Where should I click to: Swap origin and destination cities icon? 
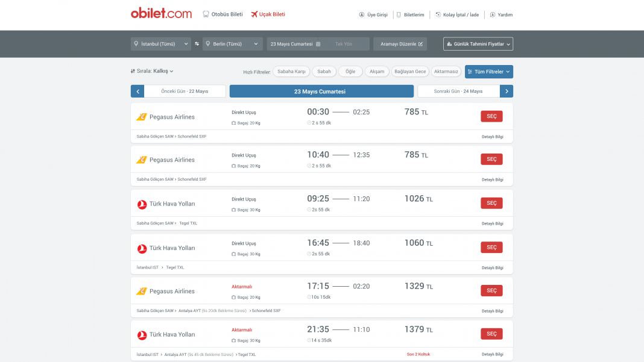pos(197,44)
